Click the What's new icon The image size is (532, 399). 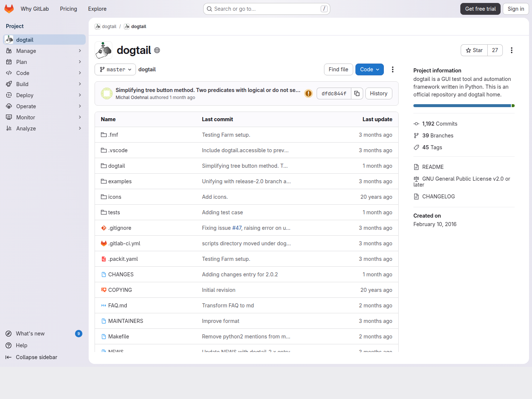pos(8,334)
